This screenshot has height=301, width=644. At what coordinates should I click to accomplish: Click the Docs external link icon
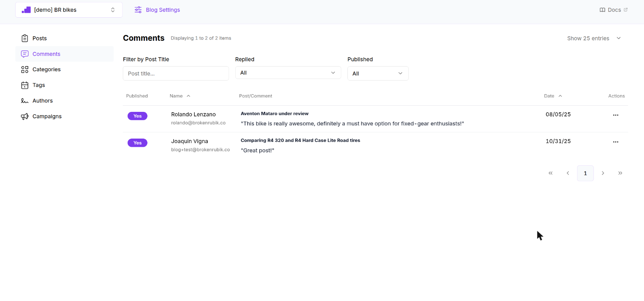tap(626, 10)
